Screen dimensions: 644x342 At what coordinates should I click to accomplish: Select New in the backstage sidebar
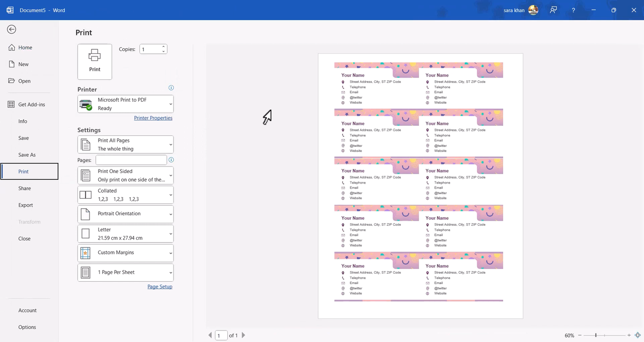(29, 64)
